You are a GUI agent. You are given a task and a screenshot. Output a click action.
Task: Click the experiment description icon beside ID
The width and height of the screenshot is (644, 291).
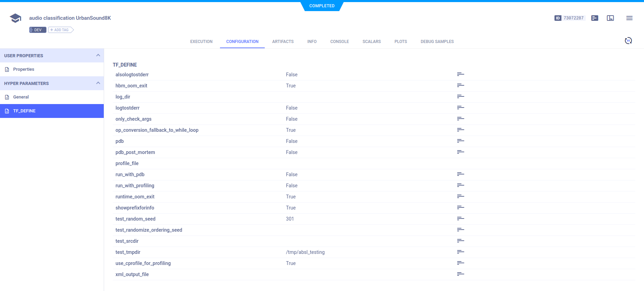(594, 18)
